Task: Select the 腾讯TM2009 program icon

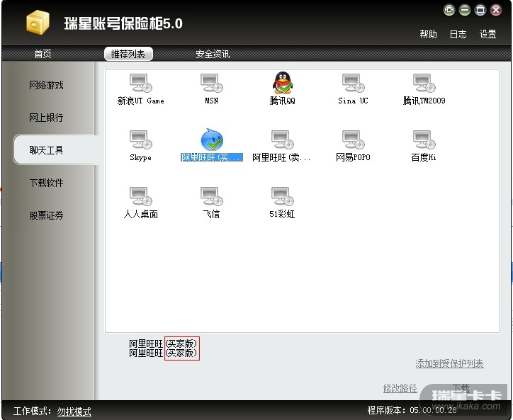Action: pyautogui.click(x=424, y=83)
